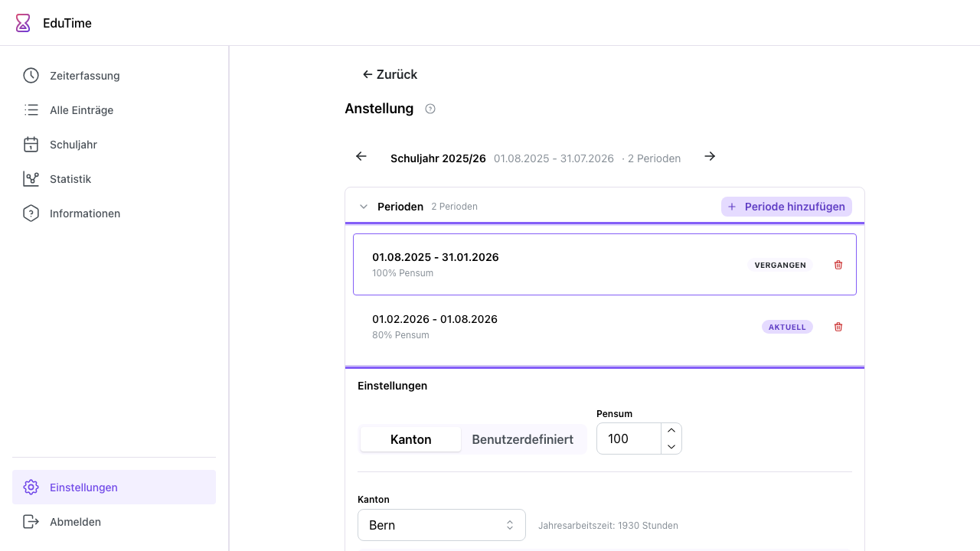Open the help icon next to Anstellung
Image resolution: width=980 pixels, height=551 pixels.
[430, 109]
